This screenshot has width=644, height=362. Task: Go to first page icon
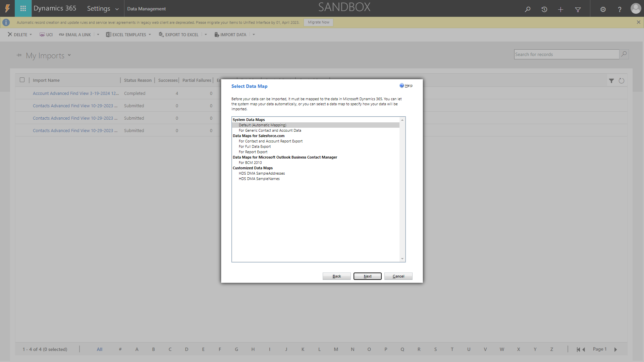pos(578,349)
